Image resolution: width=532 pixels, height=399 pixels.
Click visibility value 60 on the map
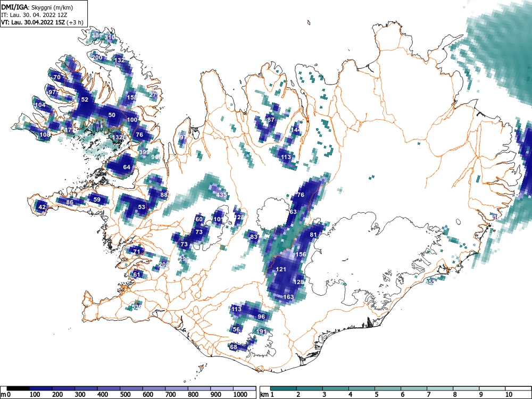pyautogui.click(x=199, y=219)
